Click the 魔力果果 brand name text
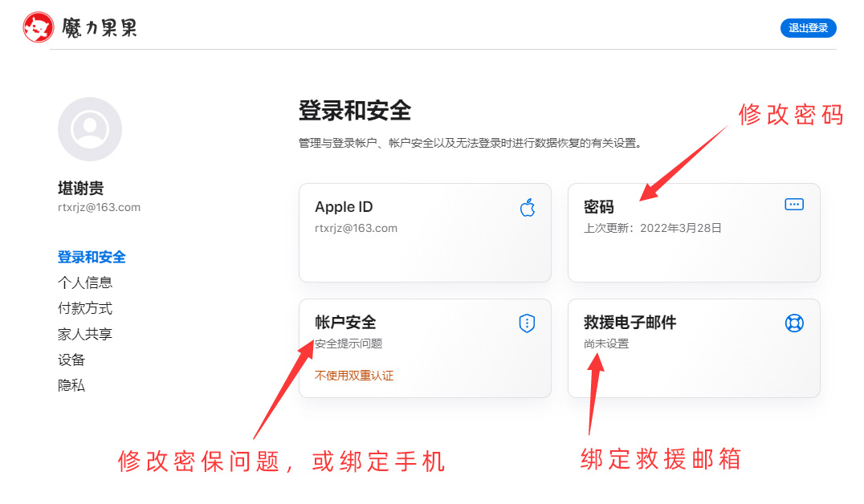The height and width of the screenshot is (504, 864). [x=100, y=27]
